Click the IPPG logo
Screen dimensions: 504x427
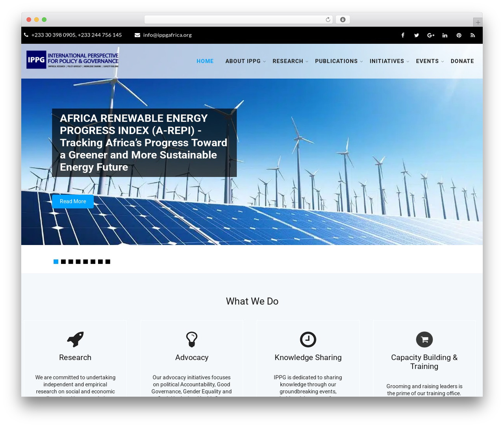[x=72, y=59]
